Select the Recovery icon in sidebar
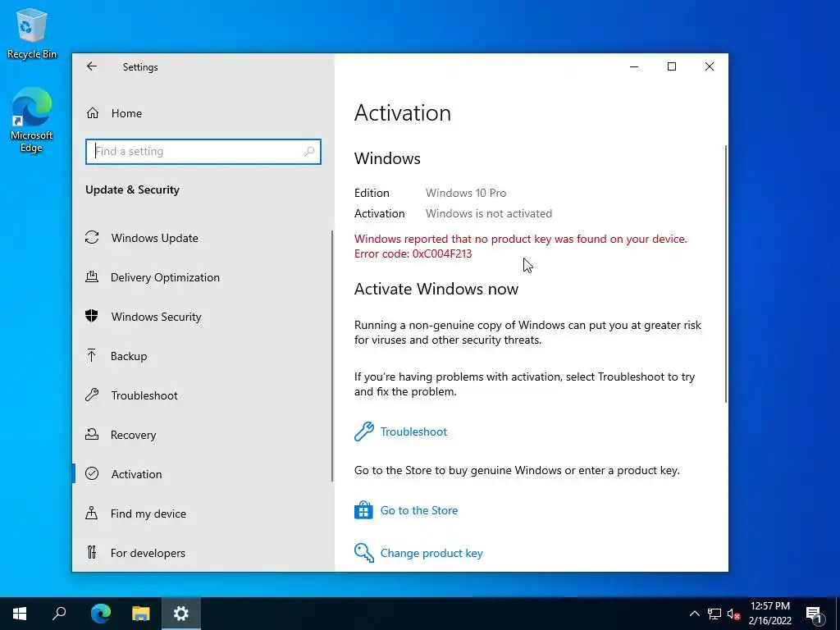 pyautogui.click(x=92, y=435)
